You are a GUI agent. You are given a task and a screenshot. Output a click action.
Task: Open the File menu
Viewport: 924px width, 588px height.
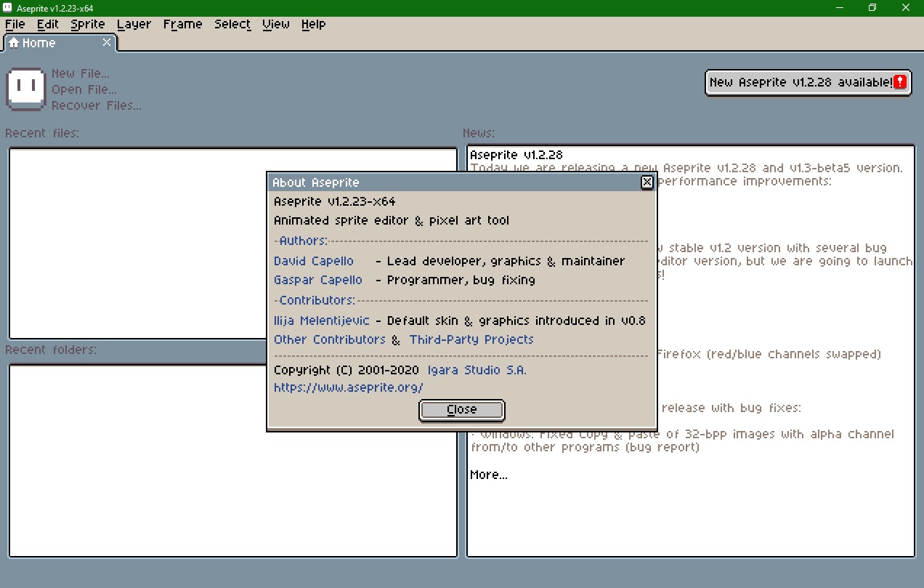click(x=15, y=24)
